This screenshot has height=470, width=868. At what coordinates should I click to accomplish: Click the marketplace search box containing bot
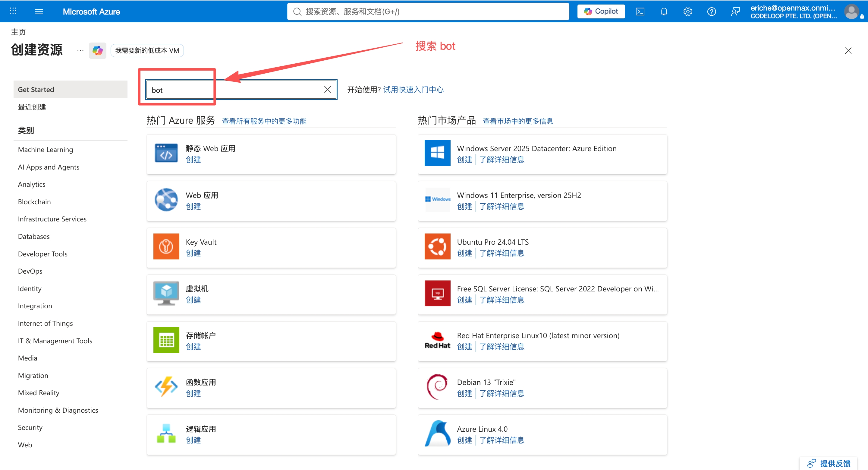(x=241, y=90)
